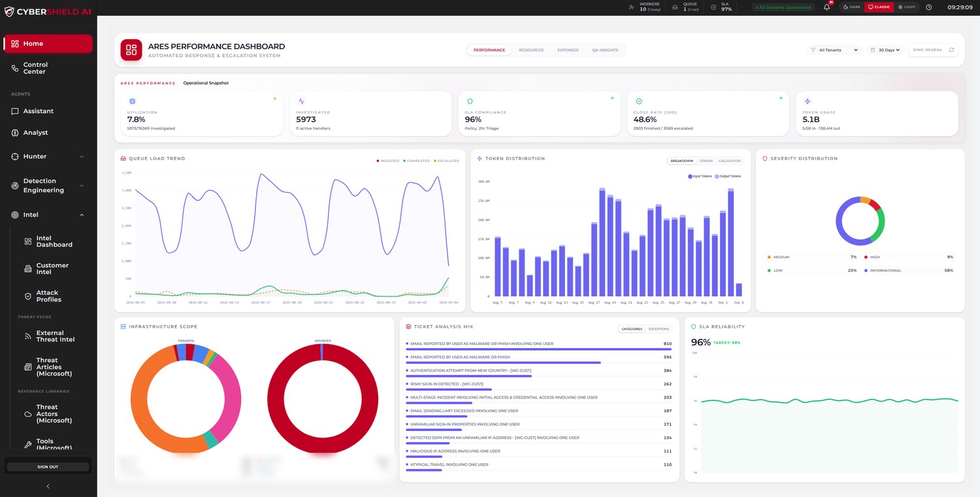Switch to the Expenses tab
Image resolution: width=980 pixels, height=497 pixels.
(568, 50)
